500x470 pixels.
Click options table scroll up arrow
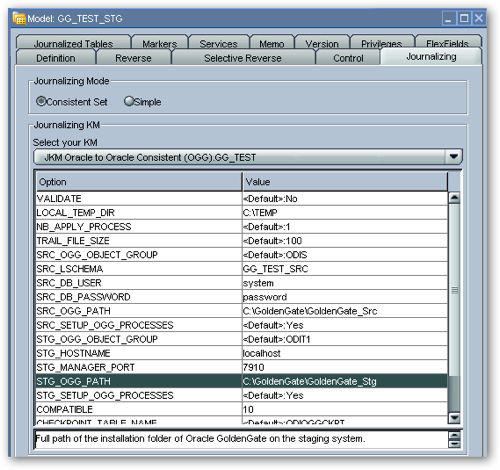pyautogui.click(x=454, y=198)
